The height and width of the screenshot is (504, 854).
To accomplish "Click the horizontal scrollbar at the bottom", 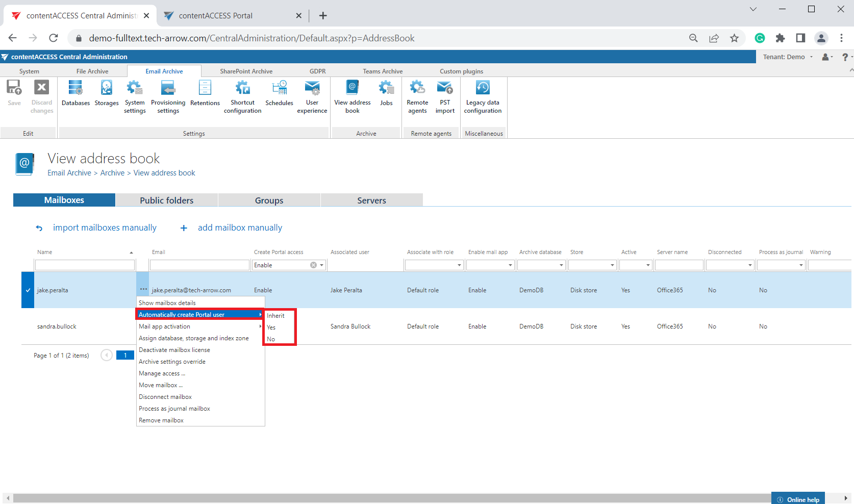I will tap(388, 498).
